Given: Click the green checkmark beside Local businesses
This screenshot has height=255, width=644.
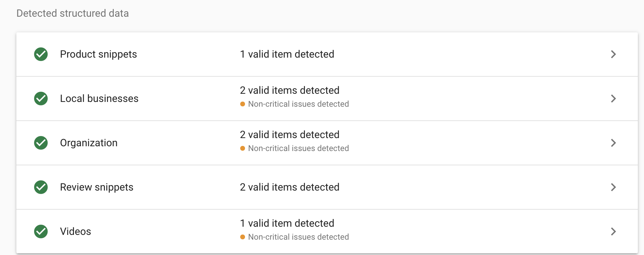Looking at the screenshot, I should [x=41, y=99].
